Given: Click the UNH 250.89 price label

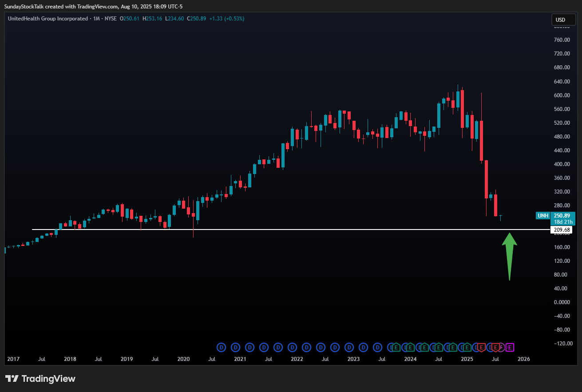Looking at the screenshot, I should click(556, 215).
